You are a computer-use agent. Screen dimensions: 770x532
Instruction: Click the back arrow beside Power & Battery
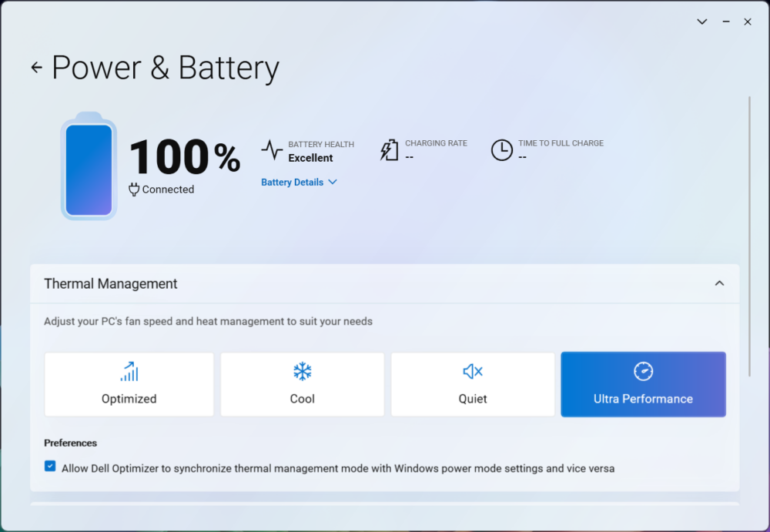[36, 68]
